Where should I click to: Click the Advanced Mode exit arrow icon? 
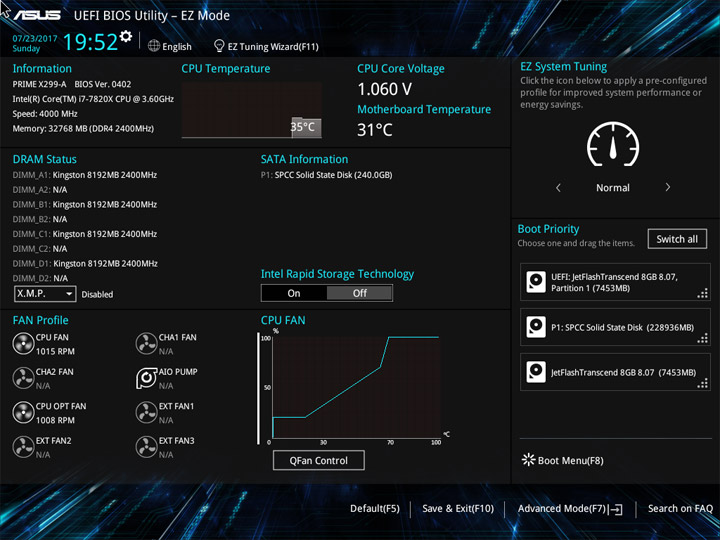click(x=615, y=509)
